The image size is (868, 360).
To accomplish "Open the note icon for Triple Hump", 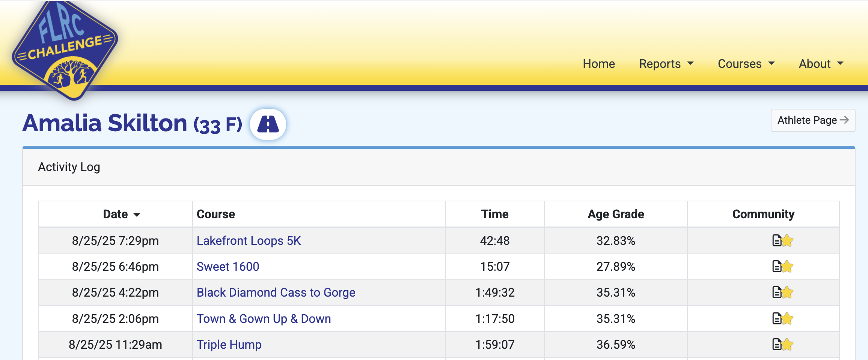I will coord(776,344).
